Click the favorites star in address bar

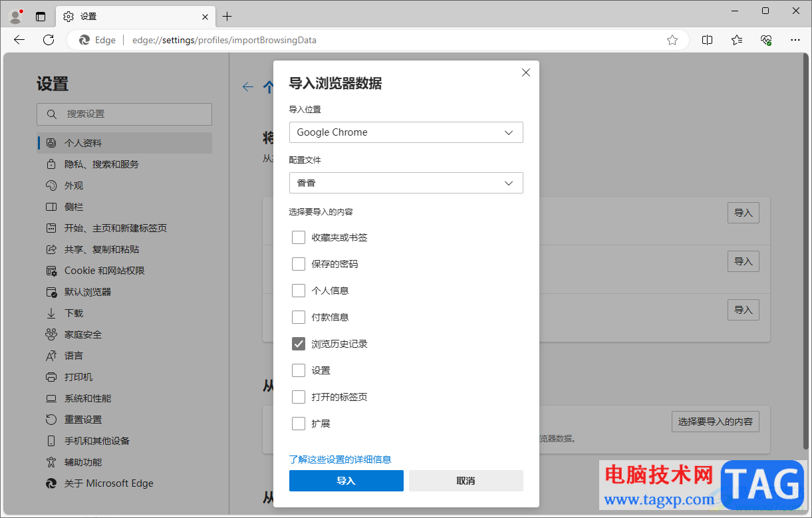672,40
